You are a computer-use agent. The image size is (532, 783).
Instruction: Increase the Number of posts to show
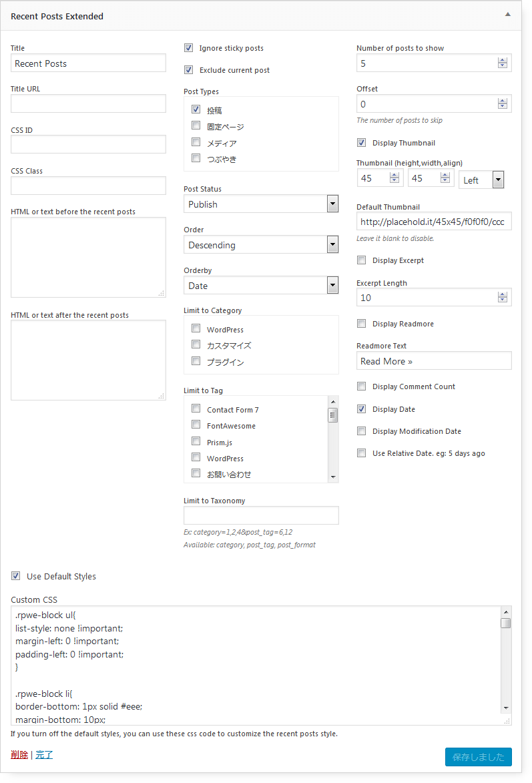tap(503, 60)
